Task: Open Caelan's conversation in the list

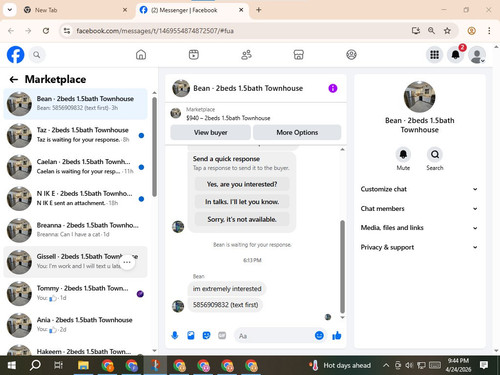Action: [75, 167]
